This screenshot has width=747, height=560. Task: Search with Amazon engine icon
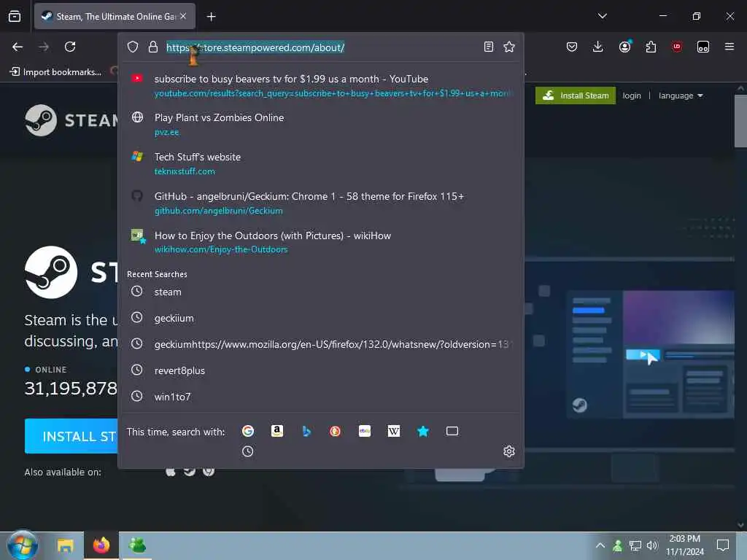click(276, 431)
